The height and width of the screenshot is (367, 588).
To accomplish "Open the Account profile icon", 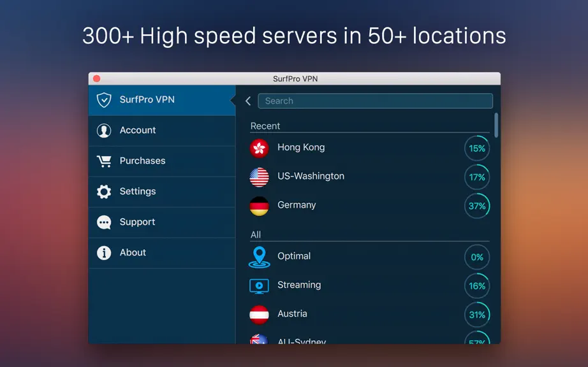I will (104, 131).
